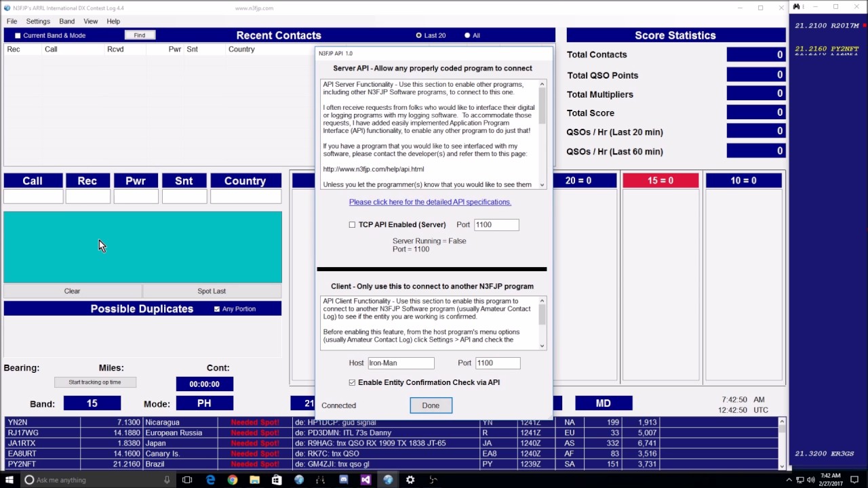Launch Microsoft Edge from the taskbar
Image resolution: width=868 pixels, height=488 pixels.
coord(210,480)
